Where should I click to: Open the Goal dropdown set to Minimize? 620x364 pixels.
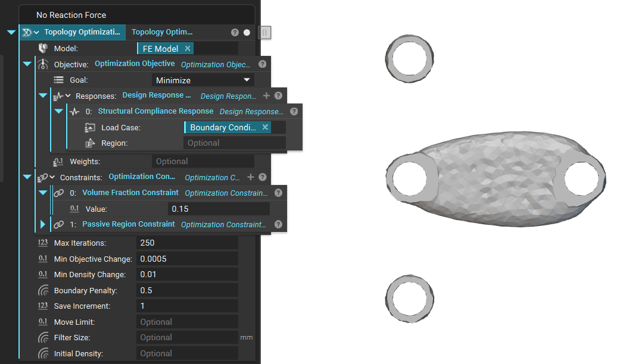tap(202, 80)
